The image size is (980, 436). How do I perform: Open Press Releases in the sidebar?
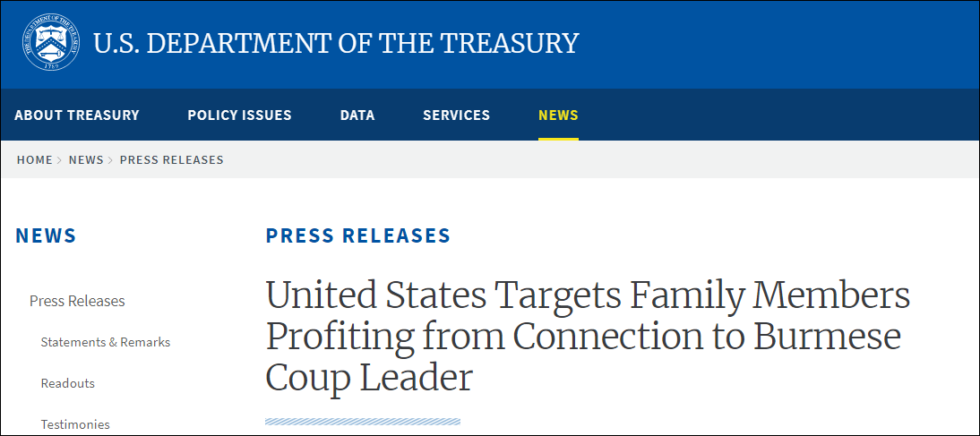point(77,301)
